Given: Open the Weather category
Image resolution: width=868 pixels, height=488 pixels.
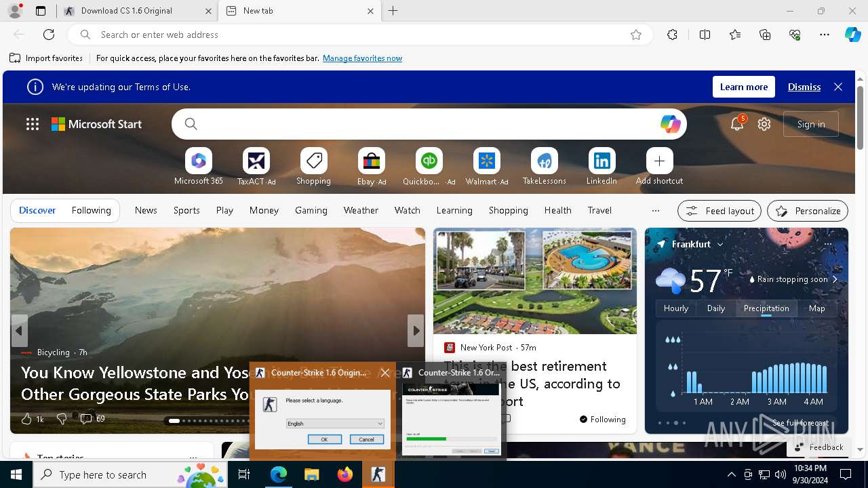Looking at the screenshot, I should point(361,210).
